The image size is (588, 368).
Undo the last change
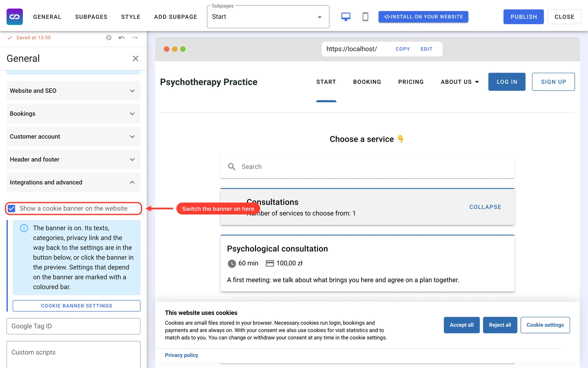click(x=122, y=38)
